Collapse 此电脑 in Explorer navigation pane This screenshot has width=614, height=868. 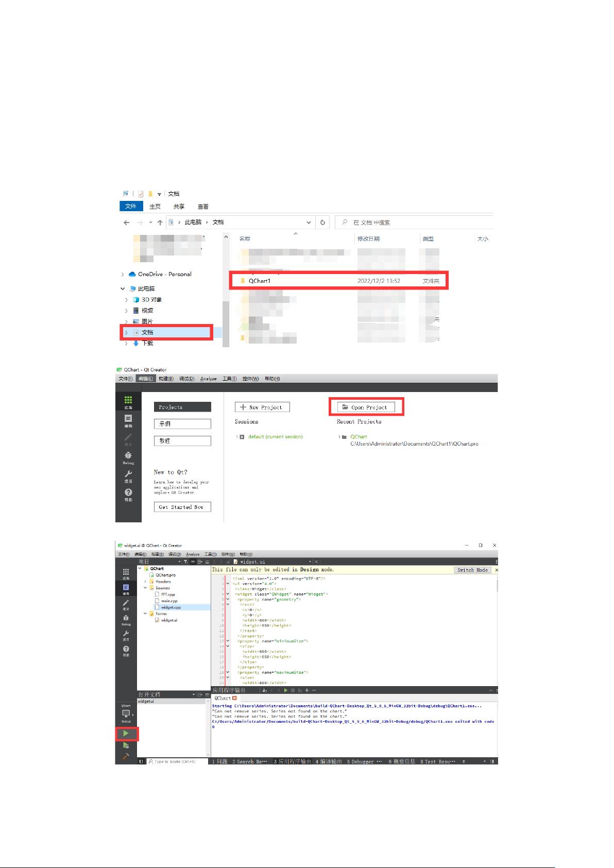pos(123,289)
